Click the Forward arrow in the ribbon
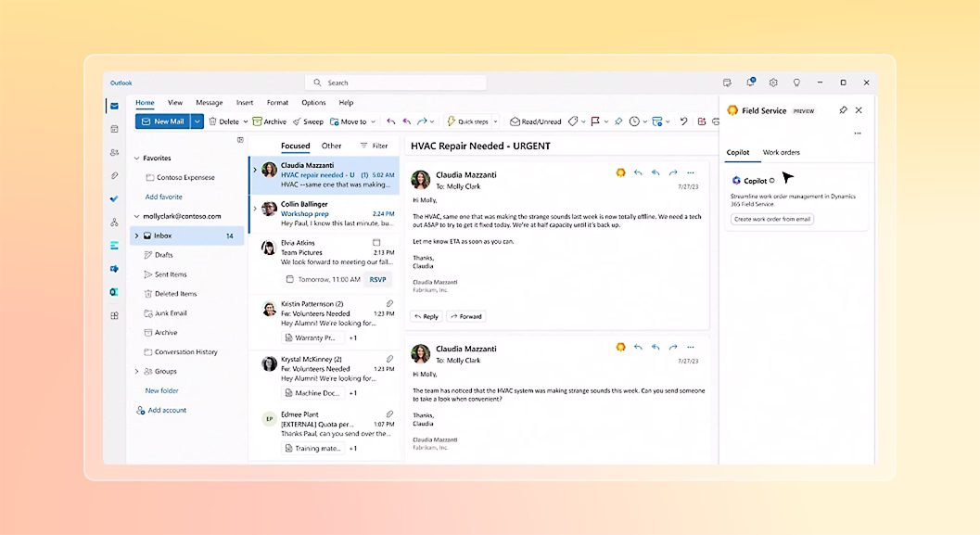This screenshot has height=535, width=980. (423, 121)
